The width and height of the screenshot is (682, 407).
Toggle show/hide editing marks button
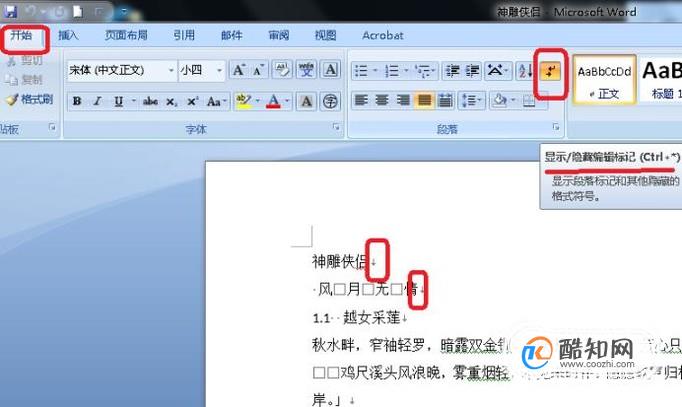[550, 71]
